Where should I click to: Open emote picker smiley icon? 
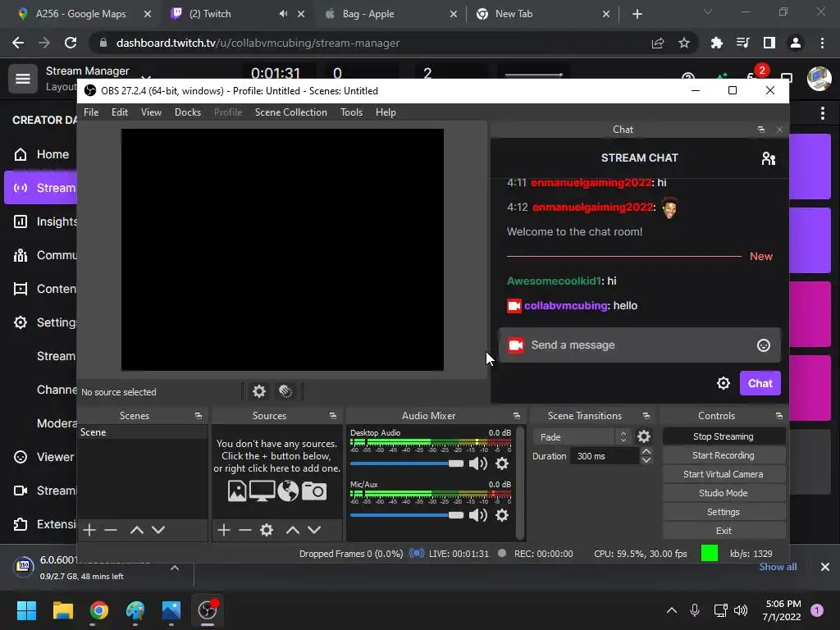764,345
